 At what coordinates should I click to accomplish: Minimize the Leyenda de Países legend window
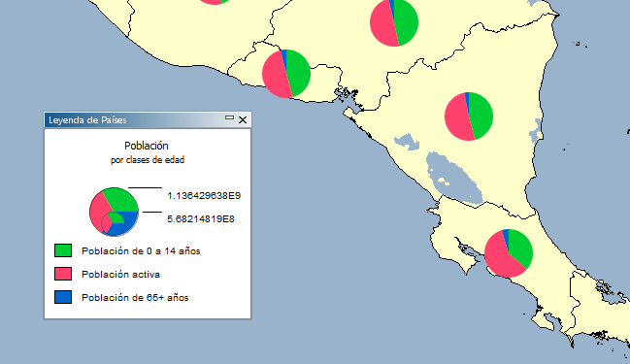pyautogui.click(x=229, y=117)
